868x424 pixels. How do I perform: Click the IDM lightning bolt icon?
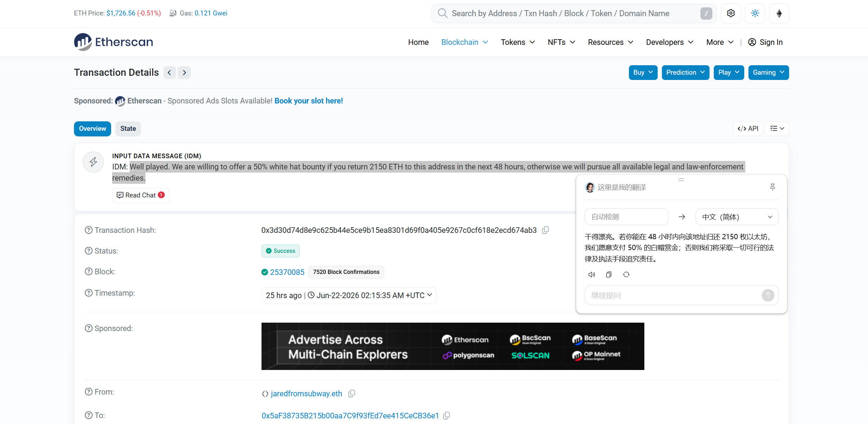click(93, 162)
